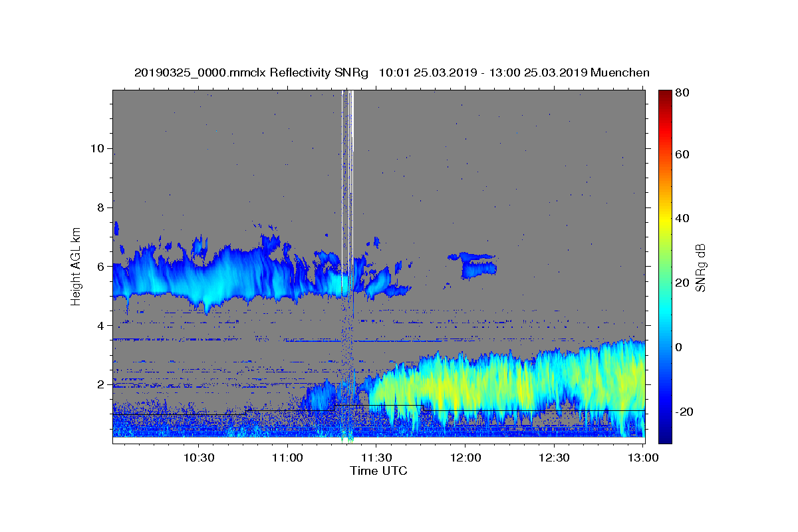Click the colorbar value -20
The image size is (798, 532).
(684, 412)
